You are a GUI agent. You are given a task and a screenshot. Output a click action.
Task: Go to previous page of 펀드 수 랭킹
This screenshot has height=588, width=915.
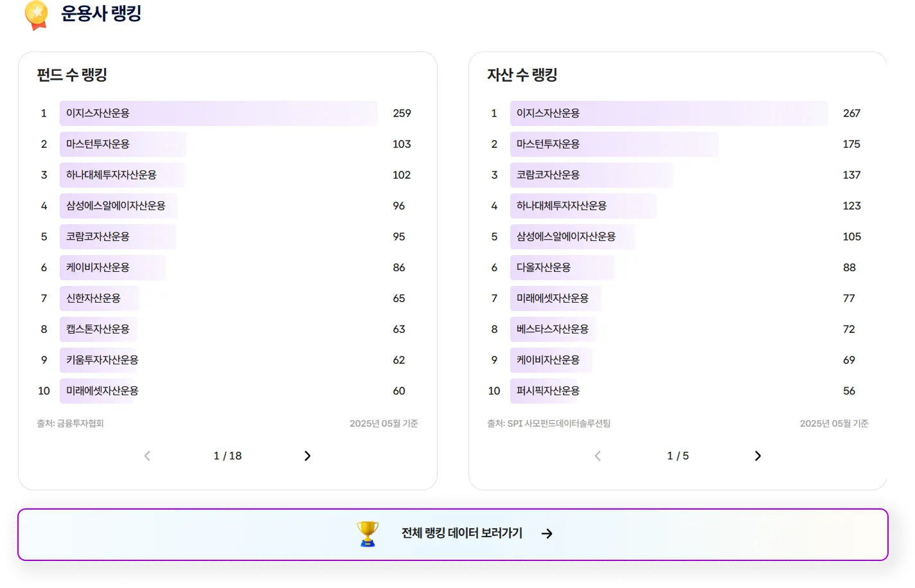click(x=147, y=456)
